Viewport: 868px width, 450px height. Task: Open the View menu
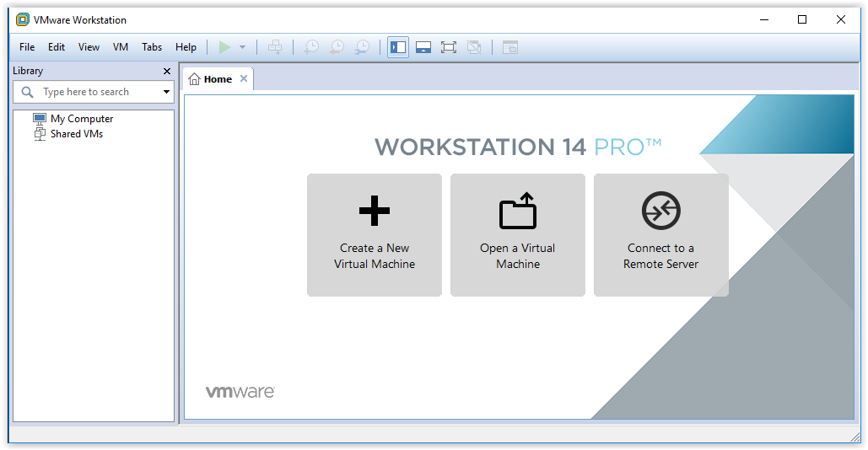click(x=89, y=47)
